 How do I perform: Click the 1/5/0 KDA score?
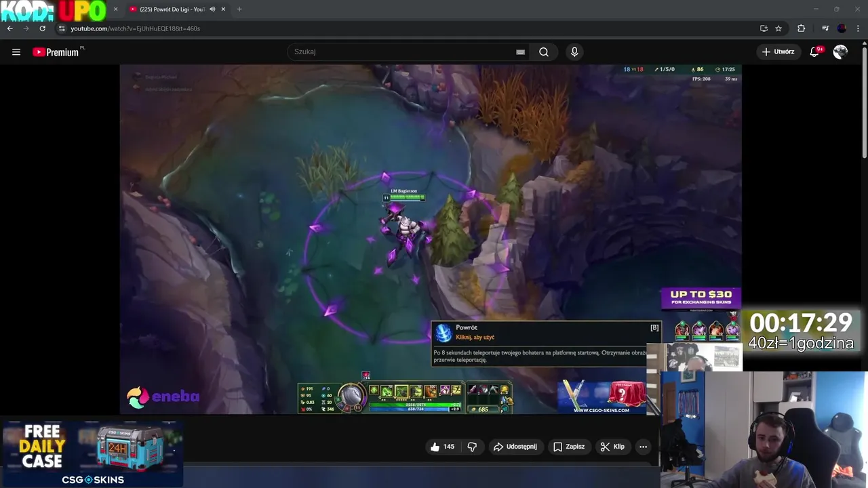point(665,69)
